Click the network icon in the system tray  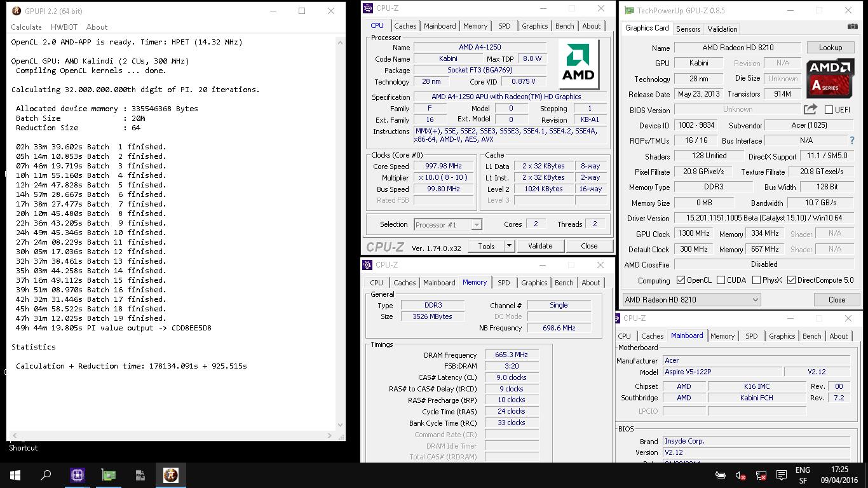click(761, 475)
